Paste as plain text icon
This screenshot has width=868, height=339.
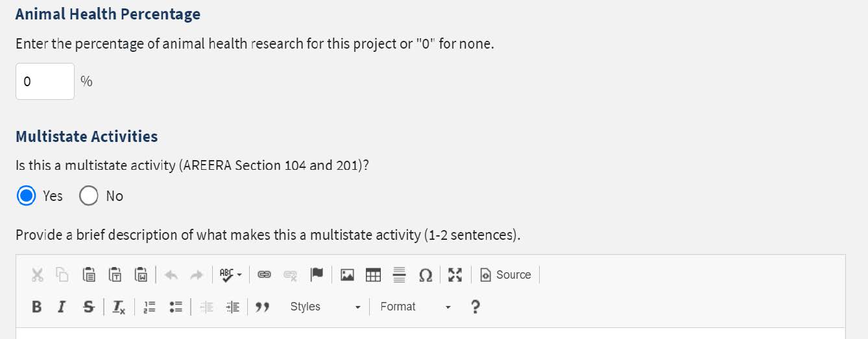coord(115,275)
